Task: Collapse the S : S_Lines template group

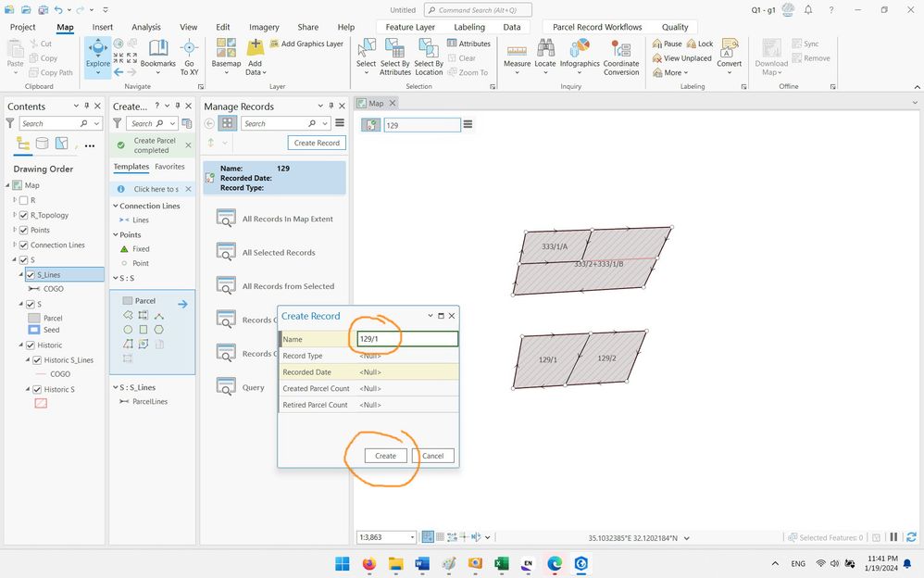Action: click(116, 387)
